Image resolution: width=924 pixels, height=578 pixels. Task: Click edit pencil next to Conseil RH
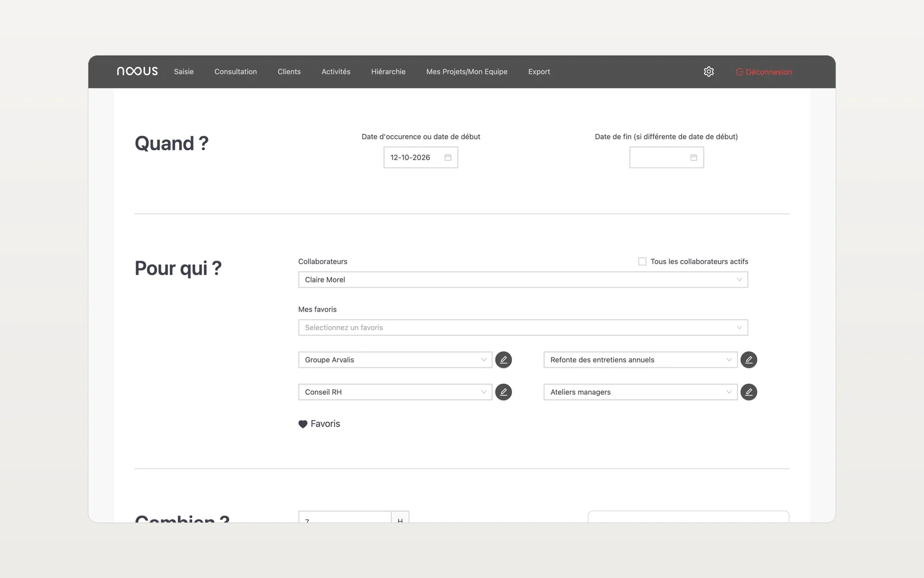[504, 392]
